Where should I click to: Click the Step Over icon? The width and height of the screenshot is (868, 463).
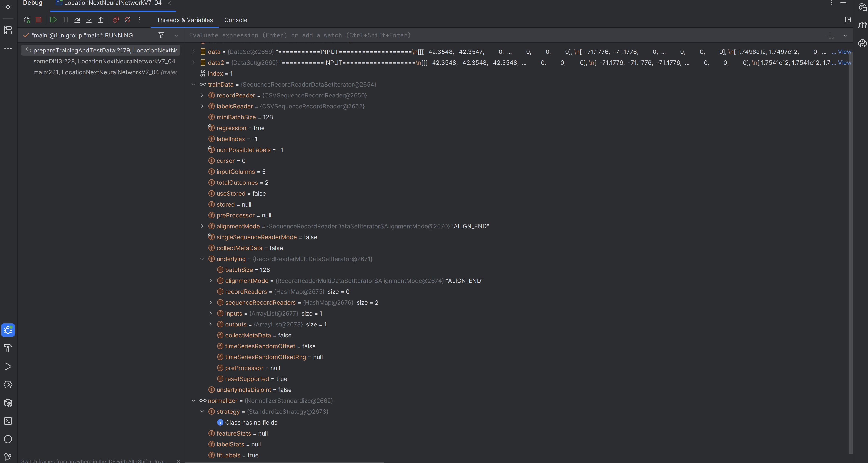[x=77, y=20]
